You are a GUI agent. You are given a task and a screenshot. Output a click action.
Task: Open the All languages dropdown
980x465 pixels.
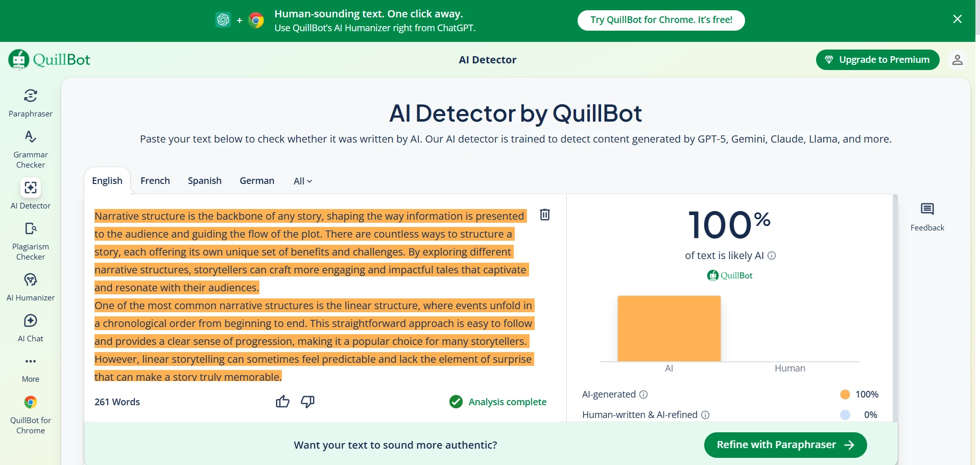click(x=302, y=181)
